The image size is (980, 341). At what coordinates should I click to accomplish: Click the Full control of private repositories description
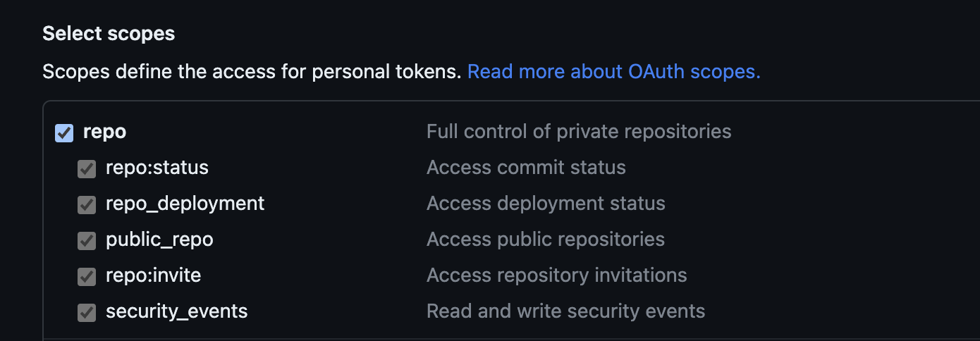(579, 132)
